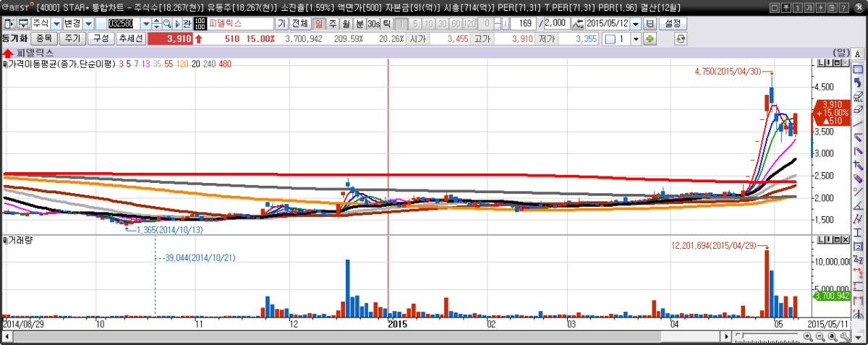Viewport: 868px width, 345px height.
Task: Click the green plus add icon
Action: point(650,38)
